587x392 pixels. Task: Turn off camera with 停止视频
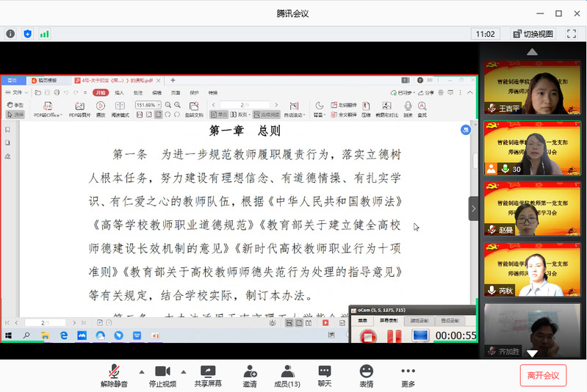pos(162,376)
